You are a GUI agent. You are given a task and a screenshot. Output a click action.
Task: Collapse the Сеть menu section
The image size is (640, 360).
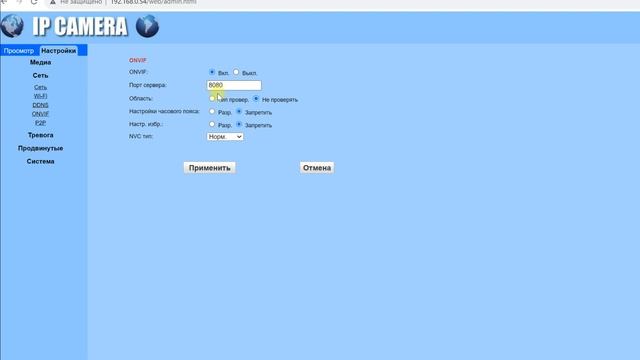[x=40, y=76]
